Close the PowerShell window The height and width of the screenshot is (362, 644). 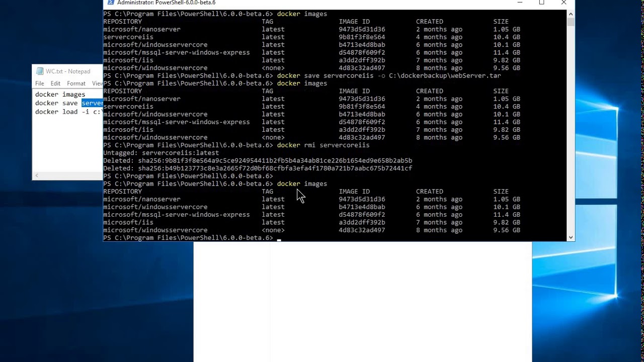pos(563,3)
